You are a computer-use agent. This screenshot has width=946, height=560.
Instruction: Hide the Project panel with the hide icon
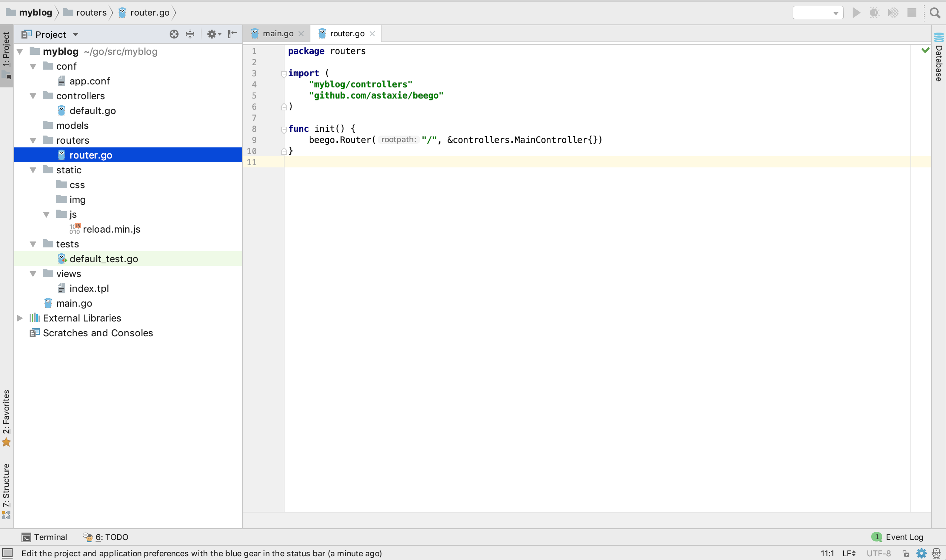point(233,34)
